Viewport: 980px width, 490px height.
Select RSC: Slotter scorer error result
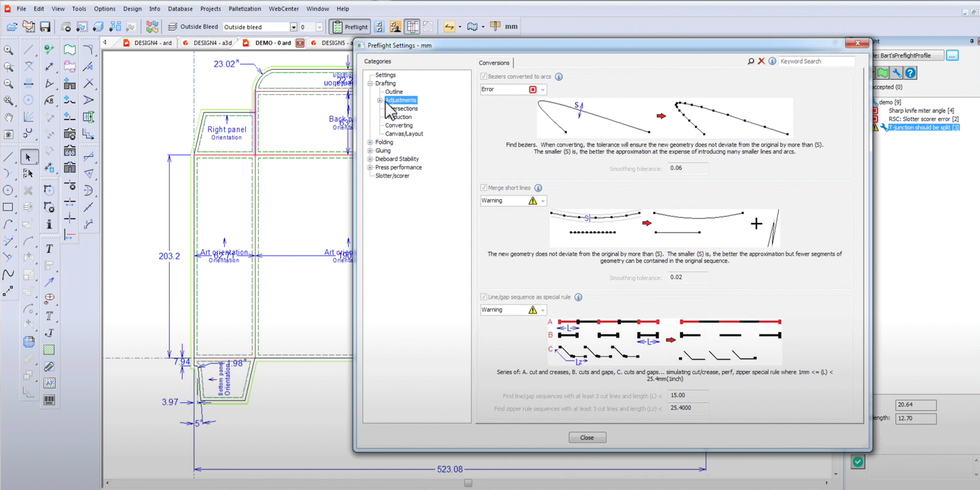(x=923, y=119)
